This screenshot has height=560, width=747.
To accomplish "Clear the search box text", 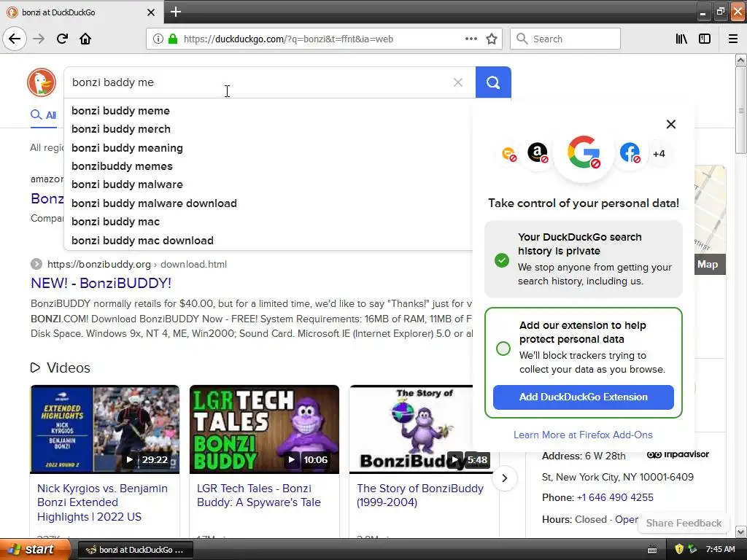I will pos(458,82).
